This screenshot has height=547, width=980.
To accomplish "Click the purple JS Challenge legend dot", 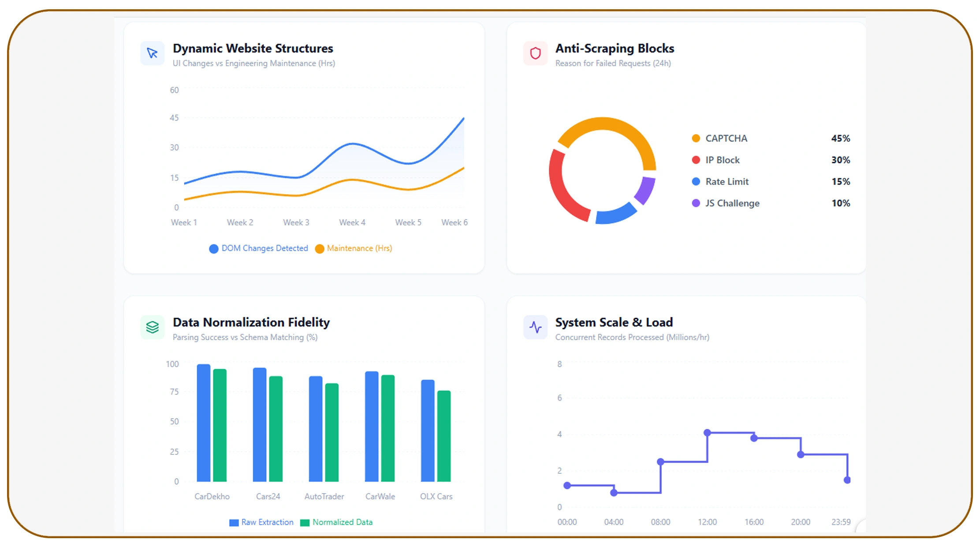I will 697,203.
